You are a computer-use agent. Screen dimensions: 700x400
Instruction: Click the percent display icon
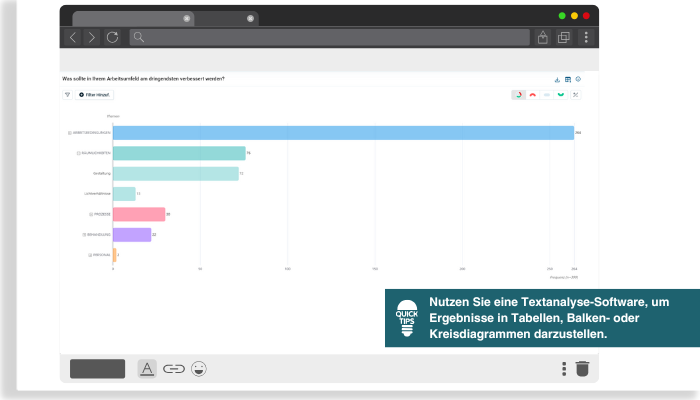pos(575,95)
